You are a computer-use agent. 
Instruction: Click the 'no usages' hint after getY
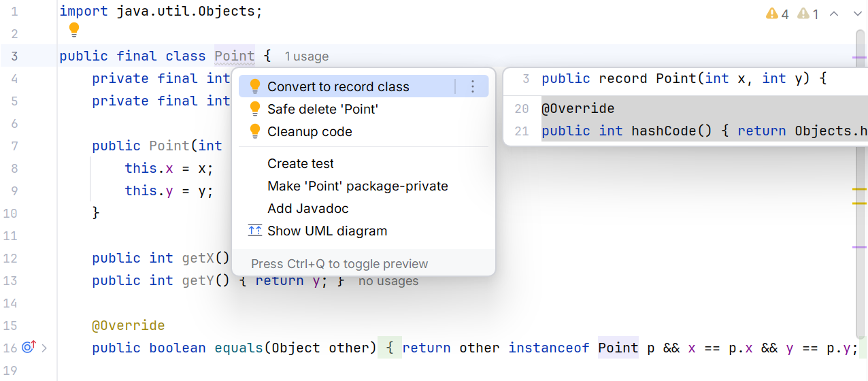click(388, 280)
